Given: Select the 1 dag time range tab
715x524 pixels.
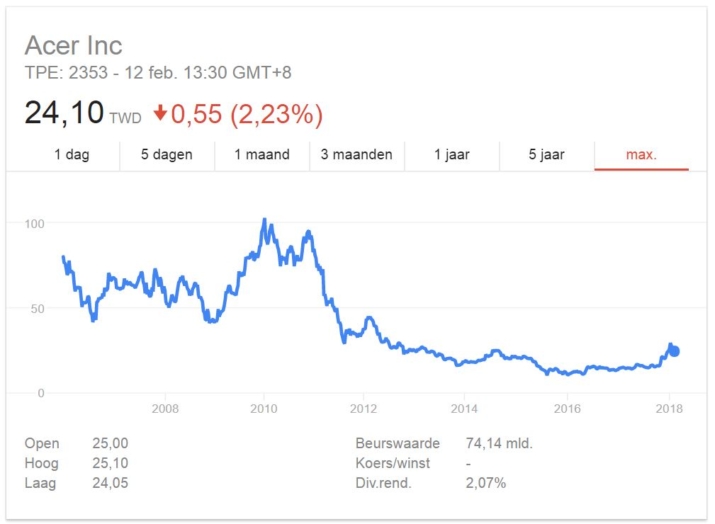Looking at the screenshot, I should click(72, 155).
